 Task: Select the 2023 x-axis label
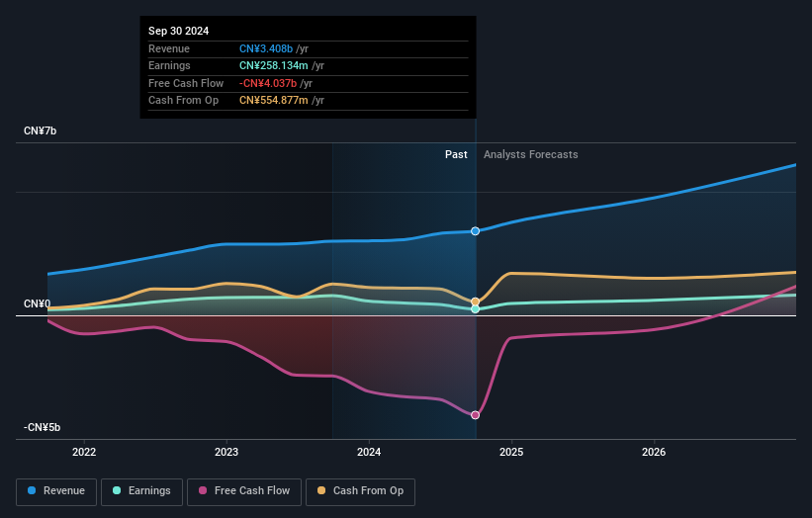226,452
